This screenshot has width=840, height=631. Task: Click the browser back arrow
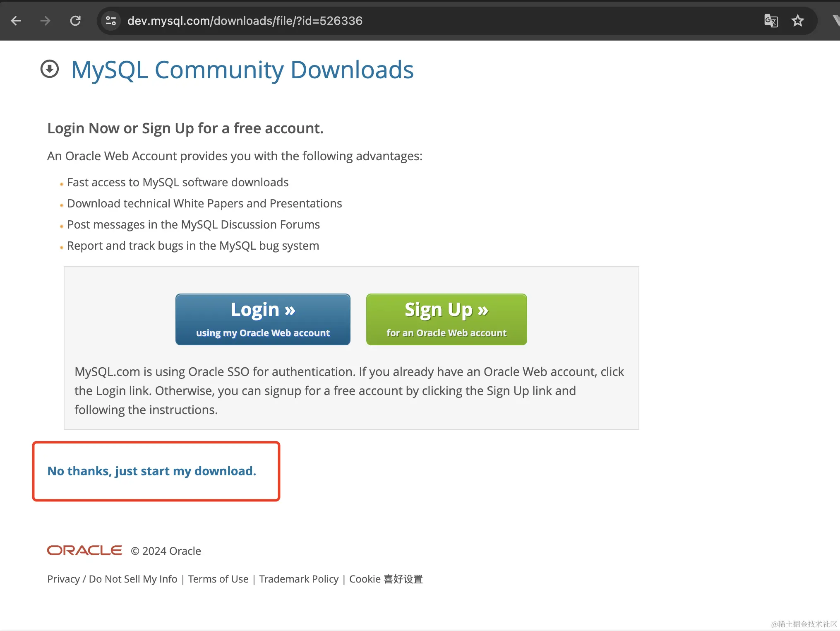click(x=16, y=21)
